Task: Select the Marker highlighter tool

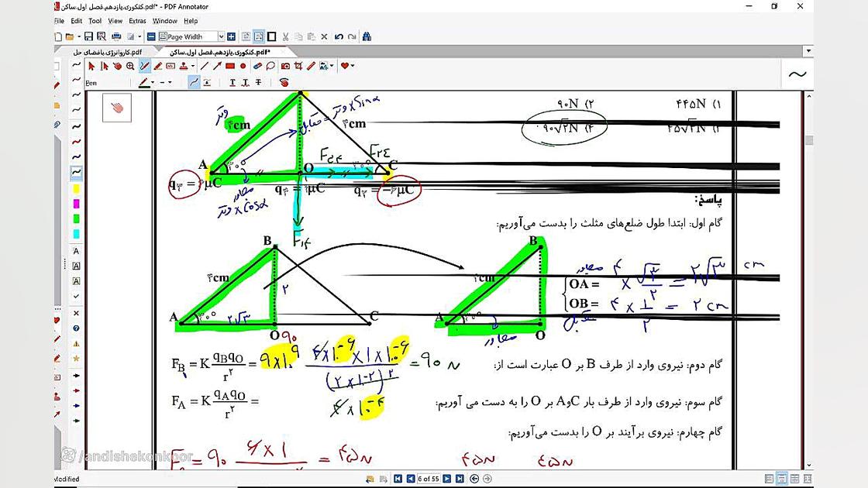Action: tap(158, 67)
